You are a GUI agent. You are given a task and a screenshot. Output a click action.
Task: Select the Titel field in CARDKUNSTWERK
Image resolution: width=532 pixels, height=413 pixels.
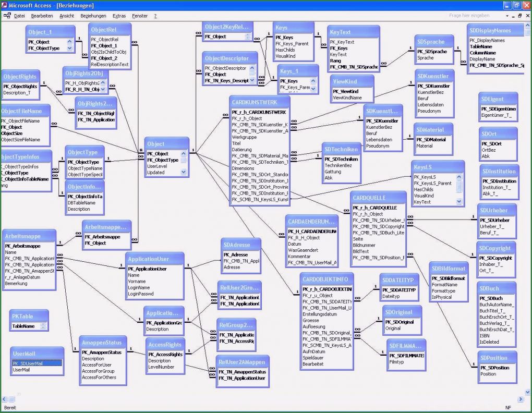coord(236,143)
